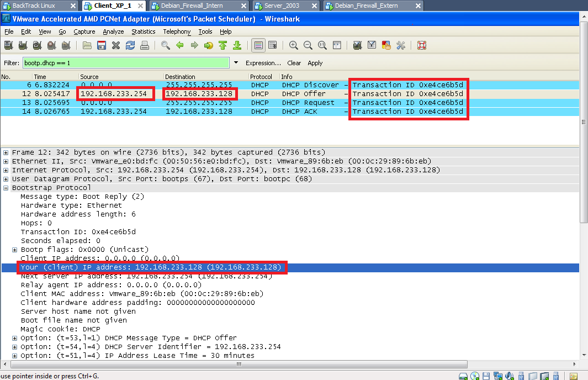Open the File menu
Image resolution: width=588 pixels, height=380 pixels.
[x=9, y=31]
